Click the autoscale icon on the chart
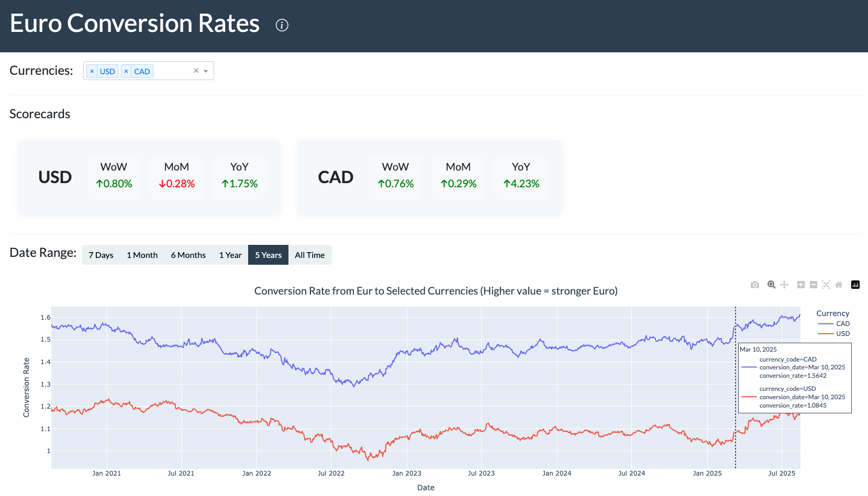 coord(826,285)
